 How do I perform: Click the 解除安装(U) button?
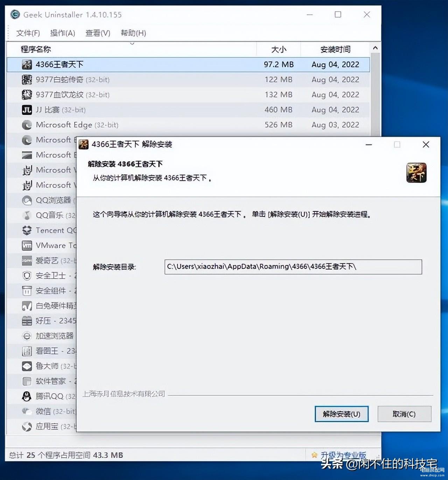click(342, 414)
